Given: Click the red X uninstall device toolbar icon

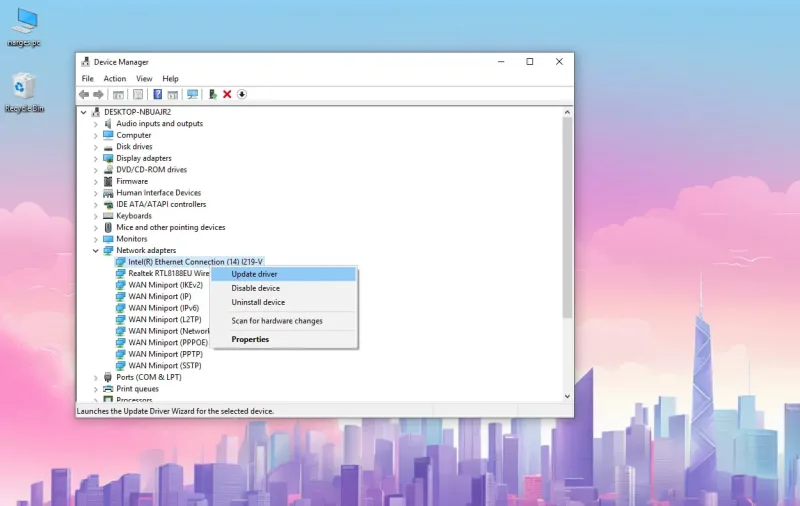Looking at the screenshot, I should point(227,94).
